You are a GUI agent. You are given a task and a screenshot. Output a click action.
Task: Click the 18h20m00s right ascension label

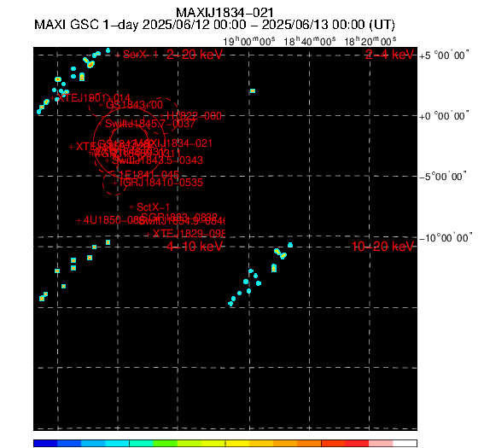[x=370, y=41]
